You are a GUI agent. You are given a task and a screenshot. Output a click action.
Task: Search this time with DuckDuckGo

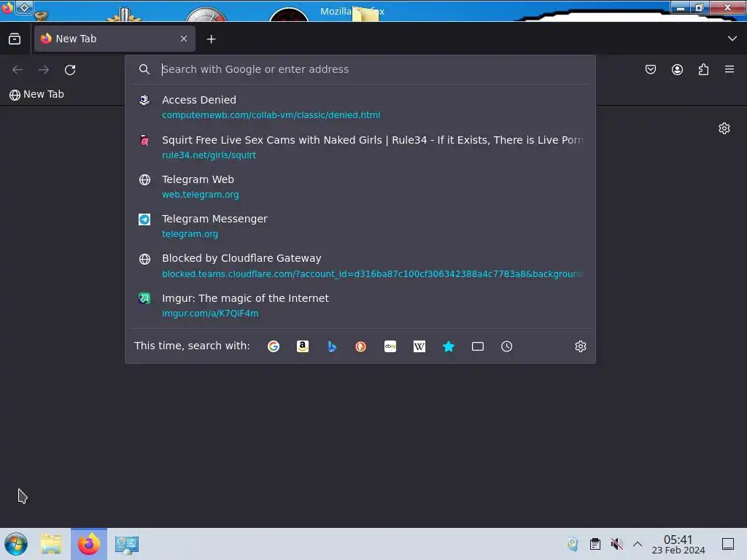click(x=360, y=346)
